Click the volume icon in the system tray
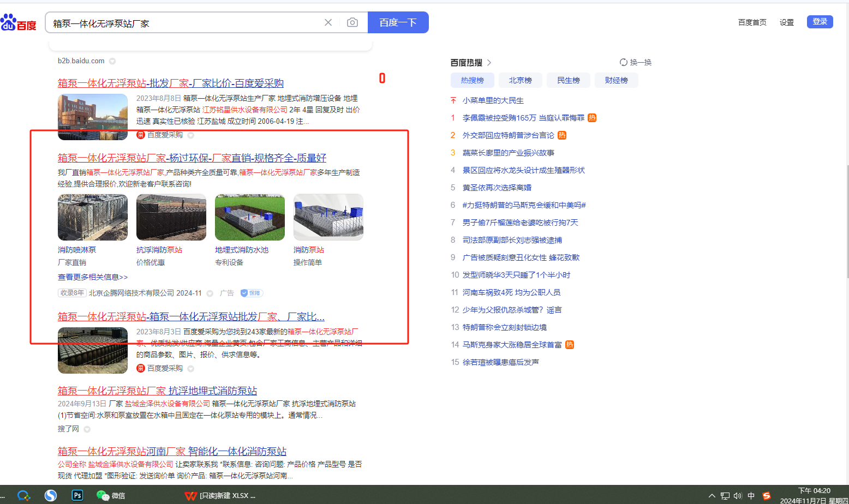 point(738,496)
